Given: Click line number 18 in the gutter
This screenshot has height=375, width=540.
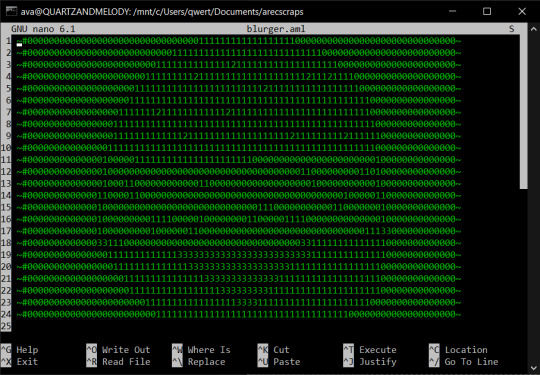Looking at the screenshot, I should [x=6, y=243].
